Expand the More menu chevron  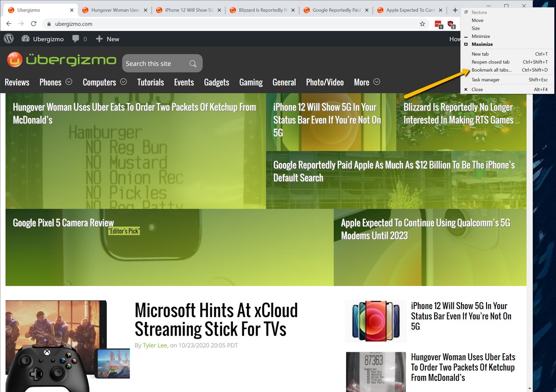[377, 82]
